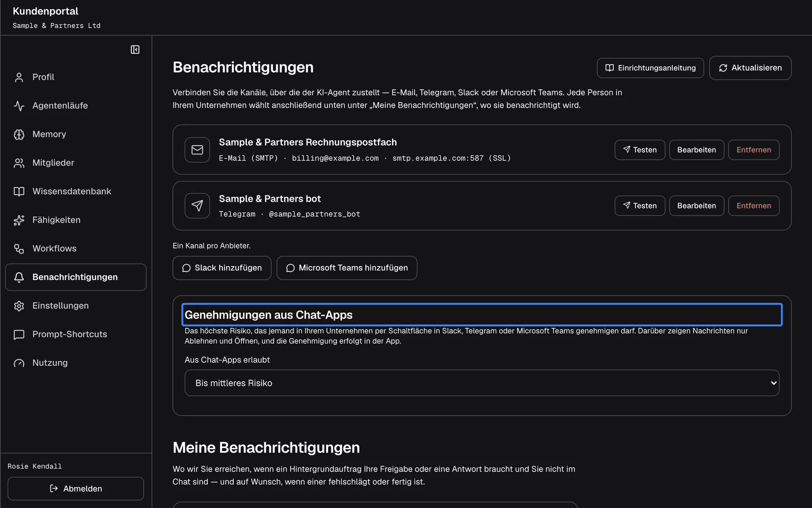812x508 pixels.
Task: Click the book icon in Einrichtungsanleitung button
Action: tap(609, 68)
